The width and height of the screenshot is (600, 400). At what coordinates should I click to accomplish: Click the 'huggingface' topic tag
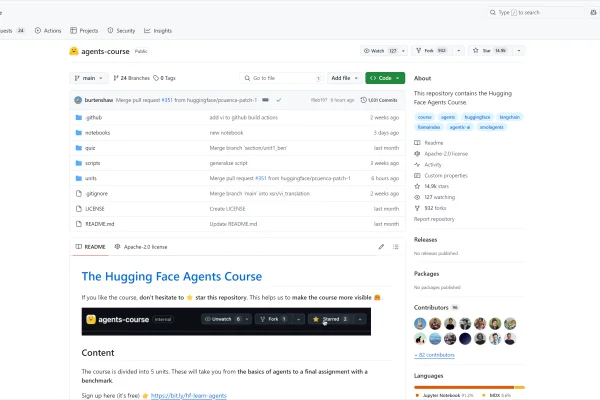477,117
